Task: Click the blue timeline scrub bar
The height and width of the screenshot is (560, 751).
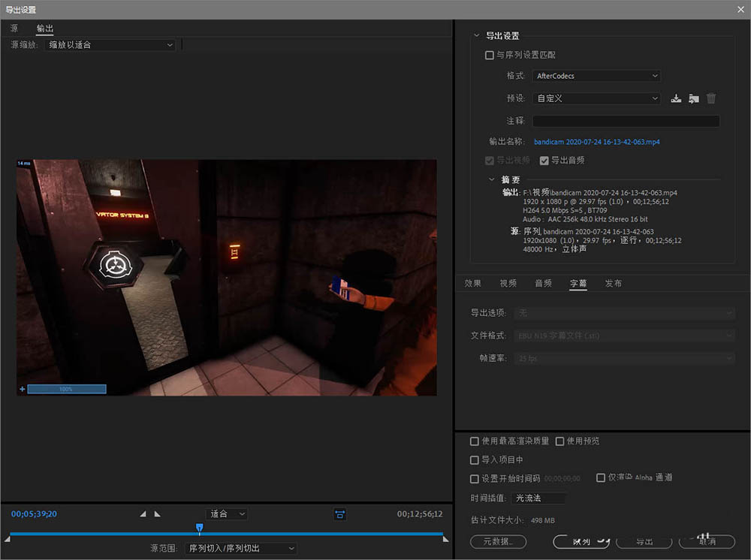Action: (226, 533)
